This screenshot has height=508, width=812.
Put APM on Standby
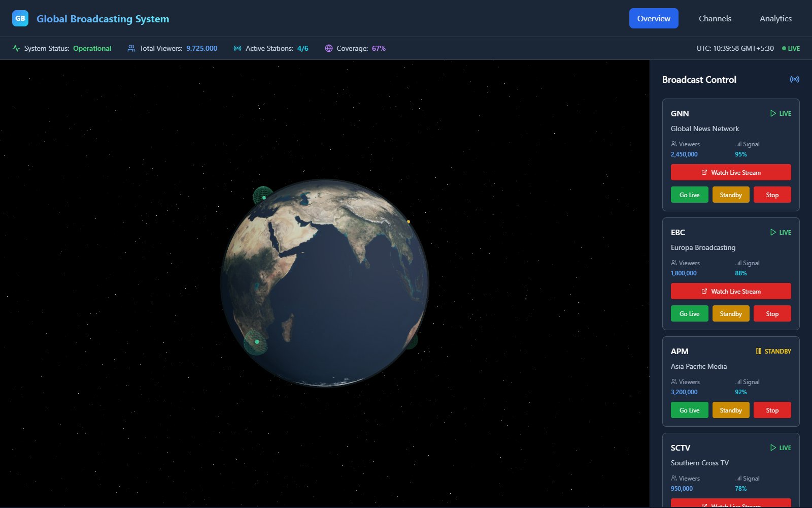tap(731, 410)
